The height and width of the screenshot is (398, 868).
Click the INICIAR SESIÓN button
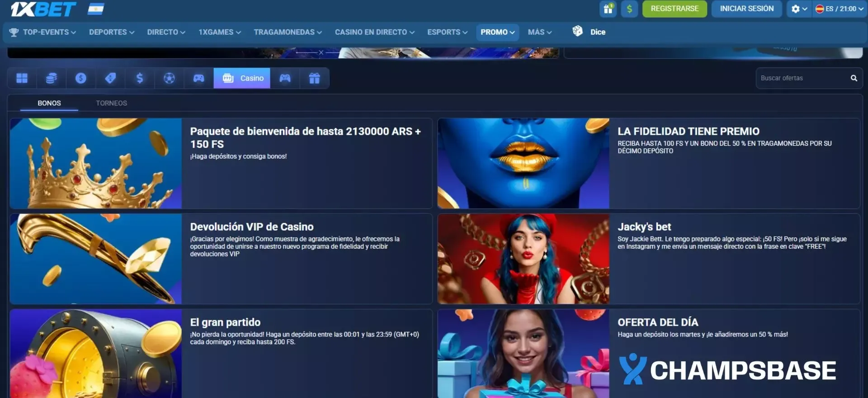tap(746, 9)
